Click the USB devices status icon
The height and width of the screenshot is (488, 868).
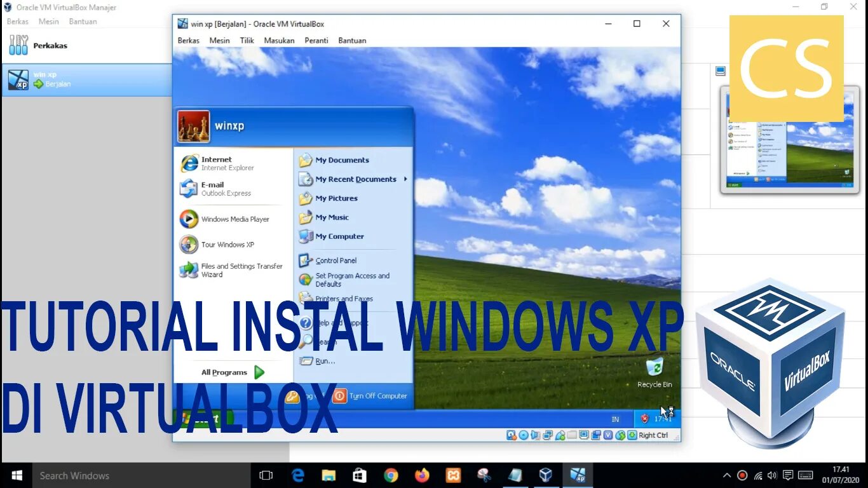click(x=560, y=435)
